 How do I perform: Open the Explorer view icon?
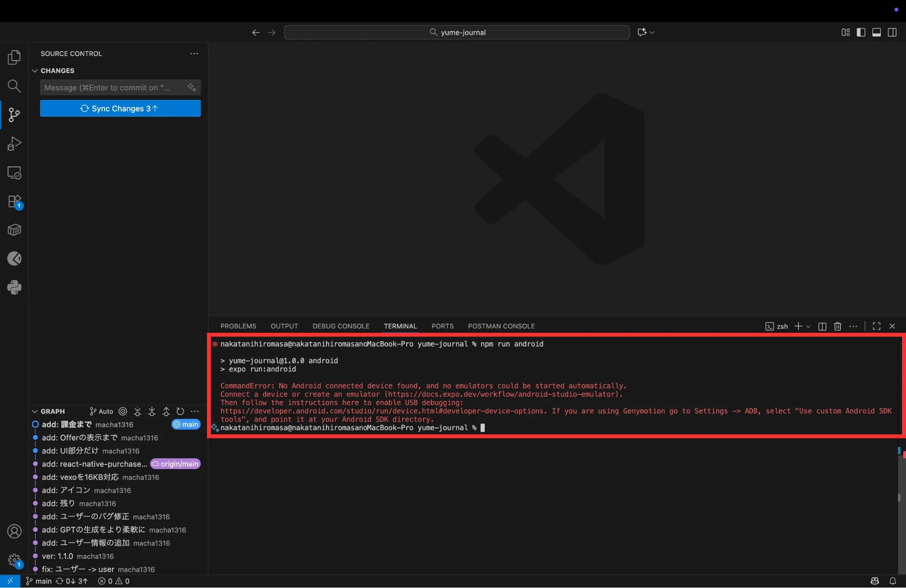[x=14, y=57]
